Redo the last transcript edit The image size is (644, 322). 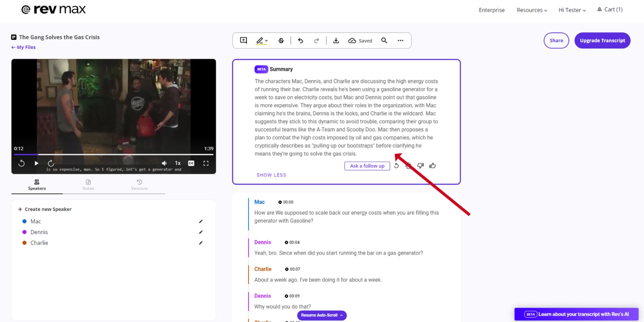(317, 40)
